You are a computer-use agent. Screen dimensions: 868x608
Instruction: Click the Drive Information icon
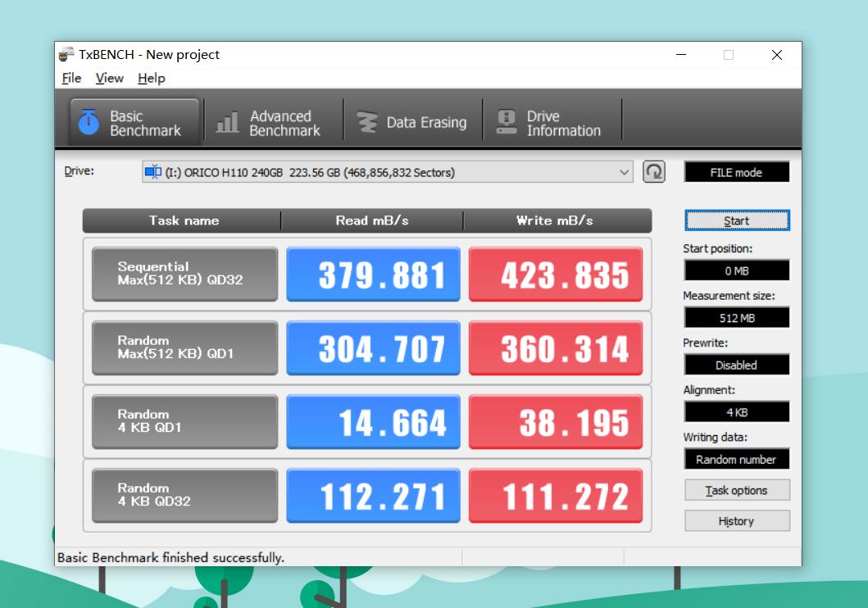point(507,123)
